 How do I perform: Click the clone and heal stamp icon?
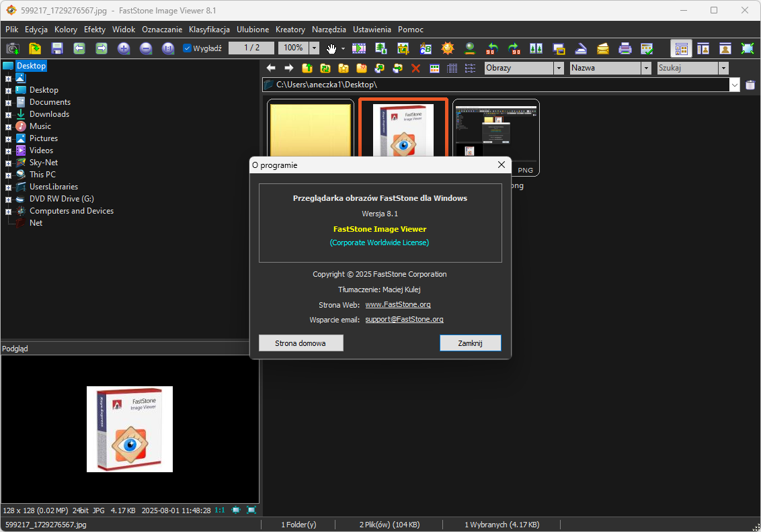470,48
